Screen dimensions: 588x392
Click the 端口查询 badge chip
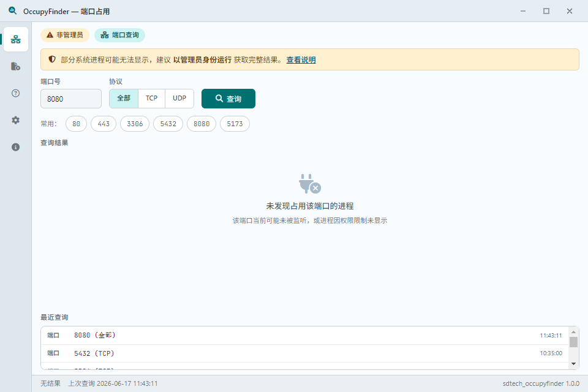(x=119, y=35)
